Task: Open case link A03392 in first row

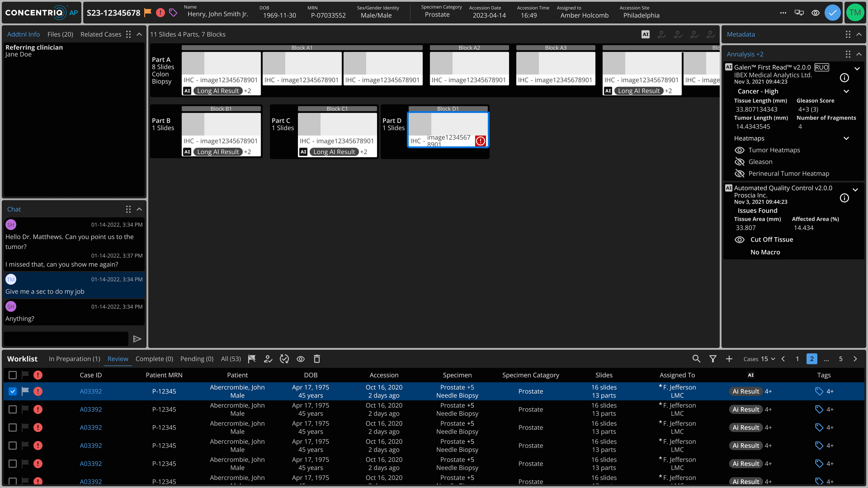Action: click(x=91, y=391)
